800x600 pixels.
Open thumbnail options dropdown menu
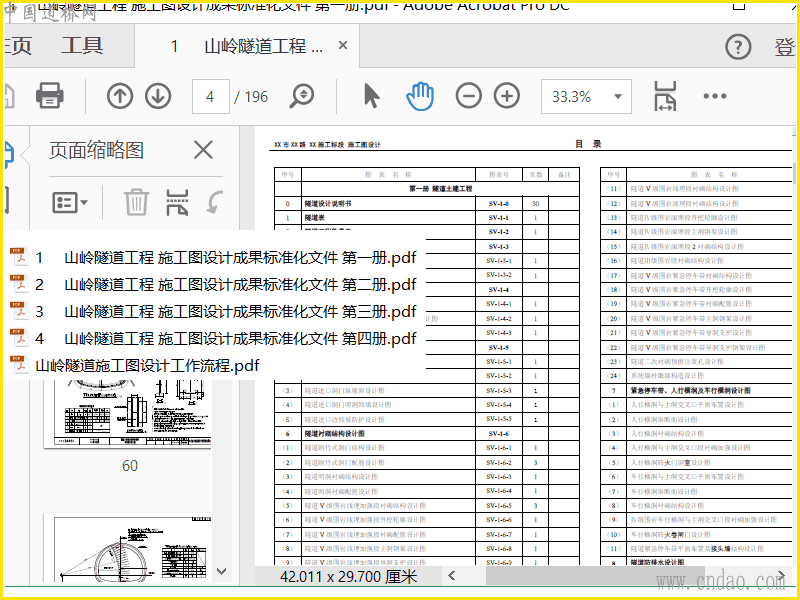(70, 203)
